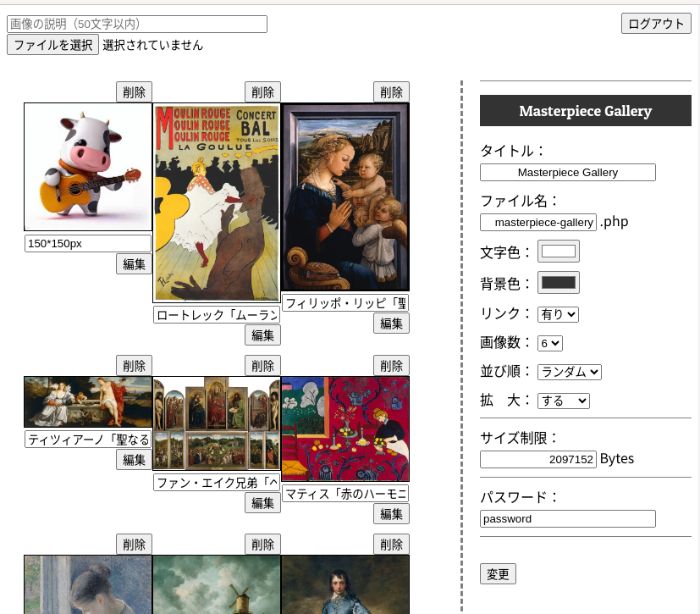Edit the タイトル Masterpiece Gallery field
Screen dimensions: 700x614
567,173
